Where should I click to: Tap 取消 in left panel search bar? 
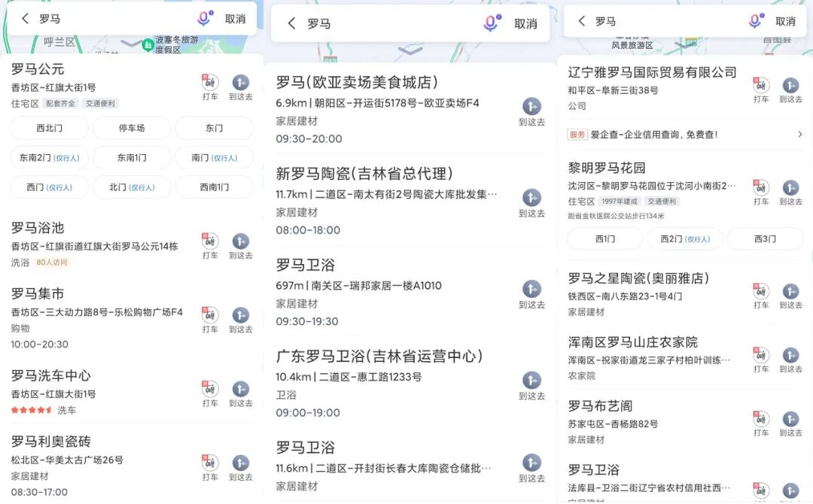[x=235, y=19]
